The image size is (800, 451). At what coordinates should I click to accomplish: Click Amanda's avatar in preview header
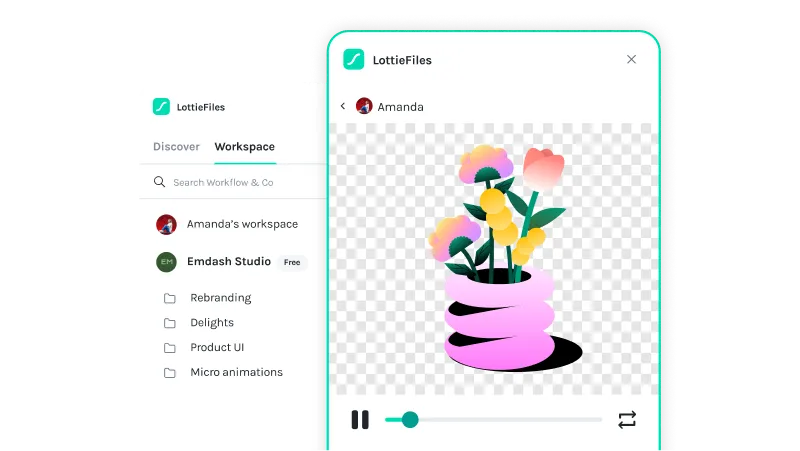(x=364, y=106)
